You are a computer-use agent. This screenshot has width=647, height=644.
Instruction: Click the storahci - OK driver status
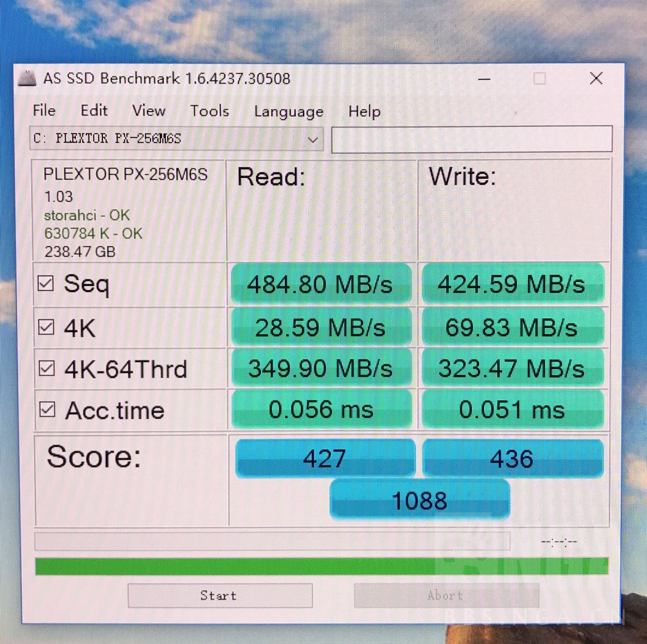click(x=87, y=215)
